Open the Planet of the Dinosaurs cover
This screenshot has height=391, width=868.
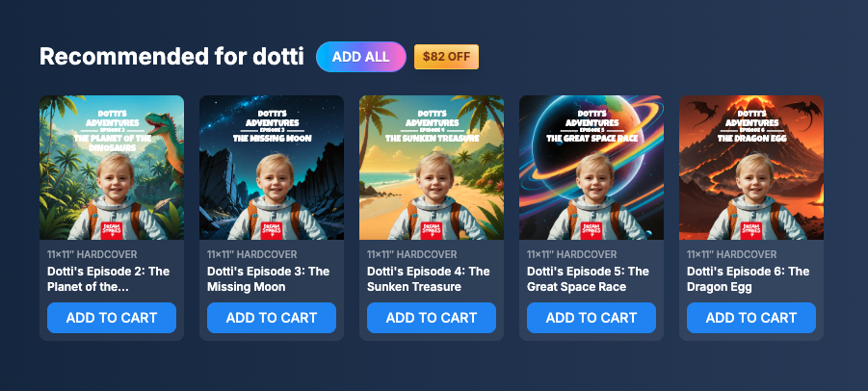(x=112, y=168)
